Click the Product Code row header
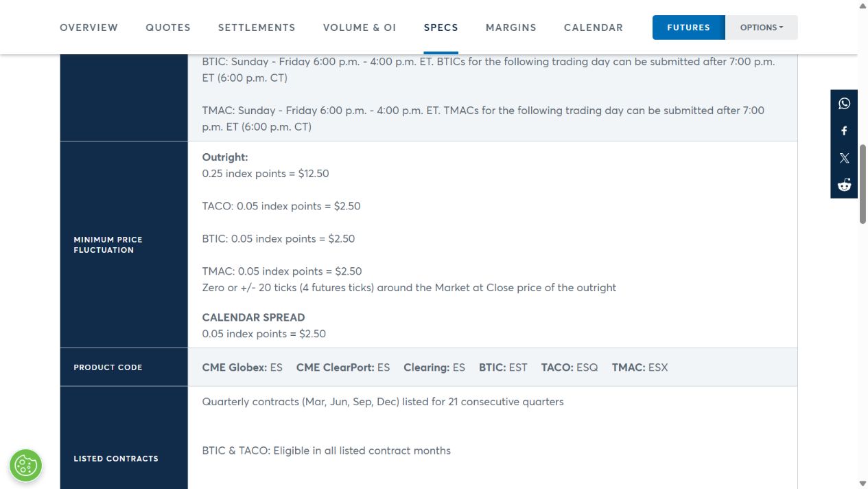868x489 pixels. point(124,367)
